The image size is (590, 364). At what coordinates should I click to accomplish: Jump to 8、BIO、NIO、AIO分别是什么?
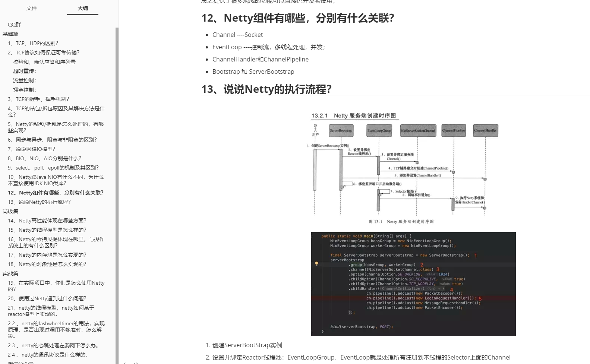(44, 158)
